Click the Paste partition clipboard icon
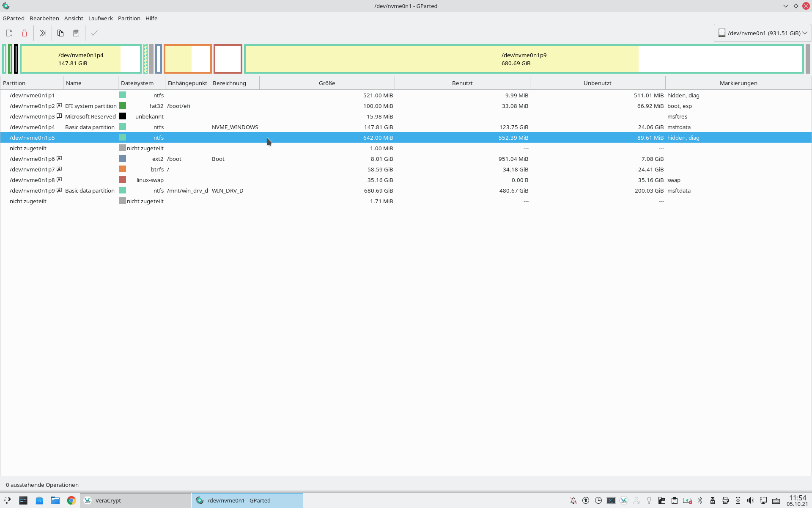This screenshot has width=812, height=508. click(x=76, y=33)
